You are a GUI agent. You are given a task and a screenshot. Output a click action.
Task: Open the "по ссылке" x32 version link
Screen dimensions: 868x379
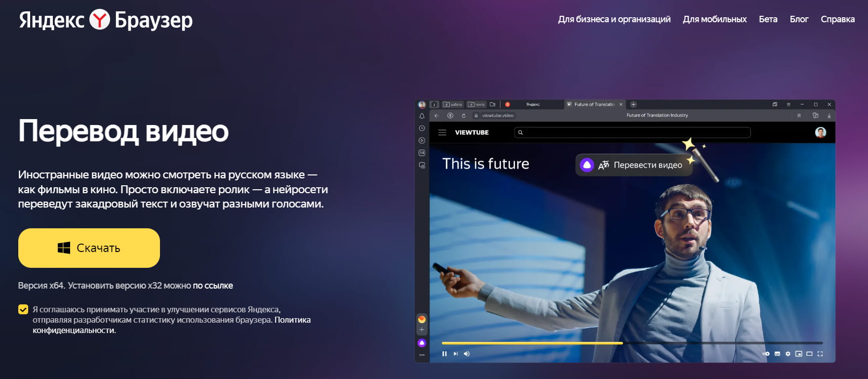(213, 286)
